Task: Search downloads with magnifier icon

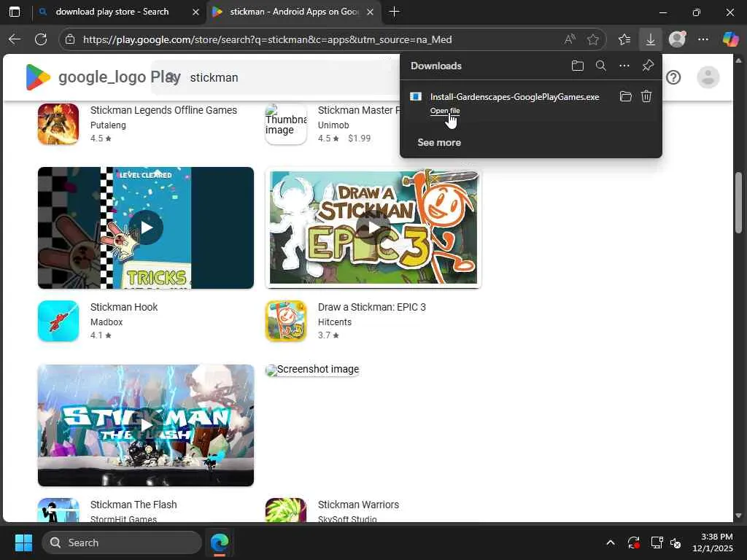Action: point(601,66)
